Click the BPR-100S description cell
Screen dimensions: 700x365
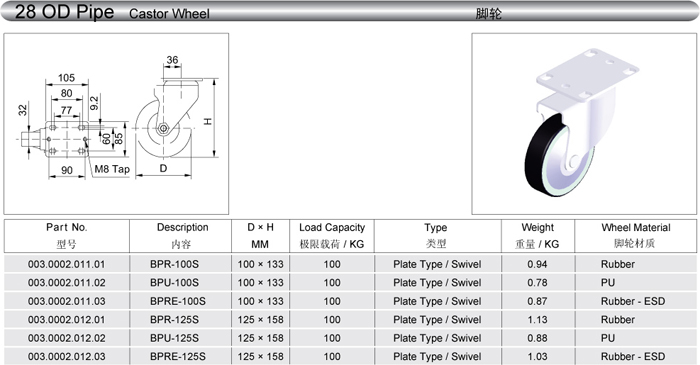175,264
